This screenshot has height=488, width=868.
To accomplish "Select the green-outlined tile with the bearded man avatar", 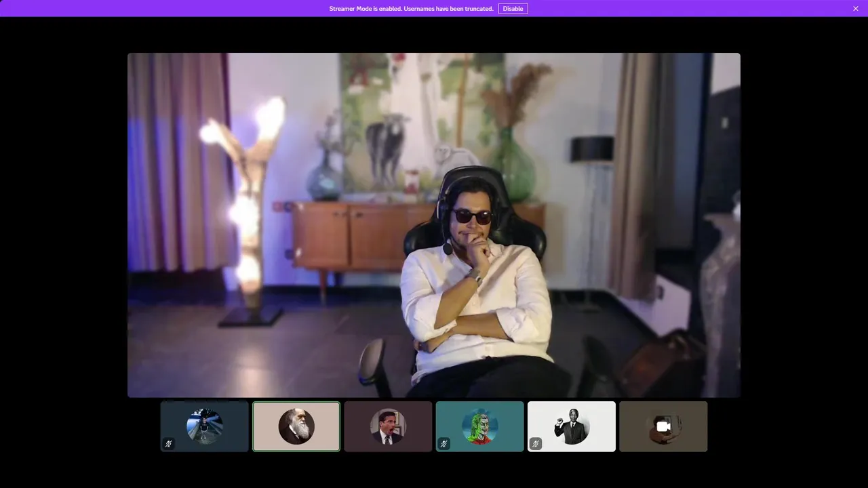I will point(296,426).
